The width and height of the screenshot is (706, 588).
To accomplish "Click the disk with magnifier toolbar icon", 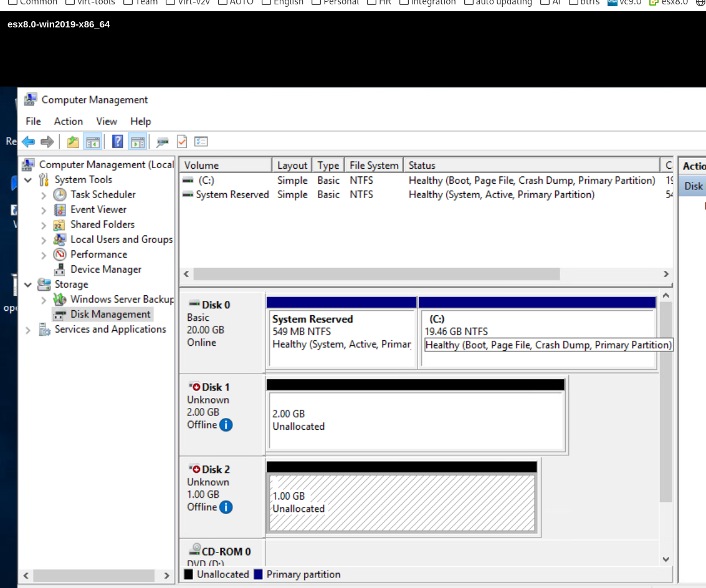I will click(x=163, y=142).
